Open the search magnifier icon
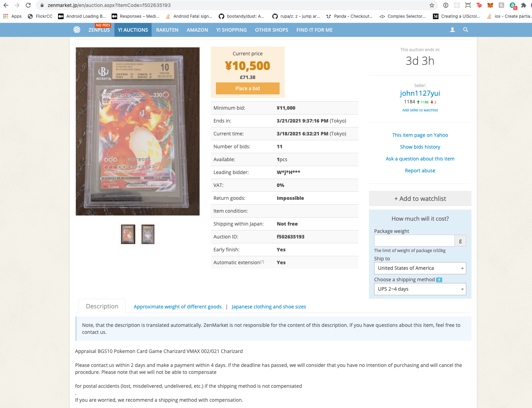Image resolution: width=532 pixels, height=408 pixels. tap(466, 30)
